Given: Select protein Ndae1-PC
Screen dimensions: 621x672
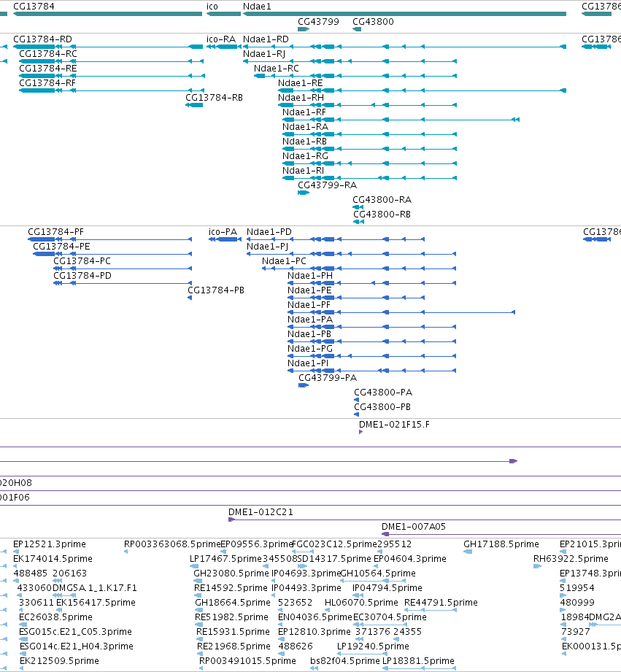Looking at the screenshot, I should pos(284,260).
